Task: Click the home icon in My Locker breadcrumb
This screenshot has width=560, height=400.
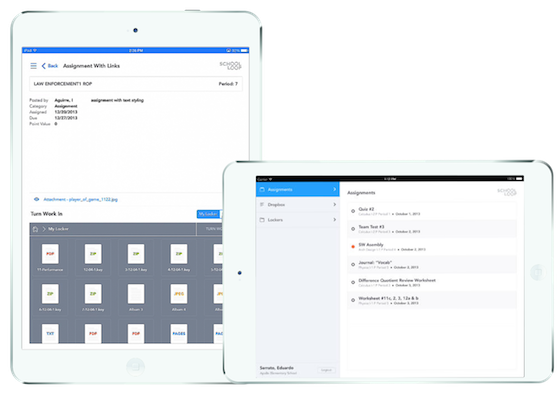Action: coord(35,229)
